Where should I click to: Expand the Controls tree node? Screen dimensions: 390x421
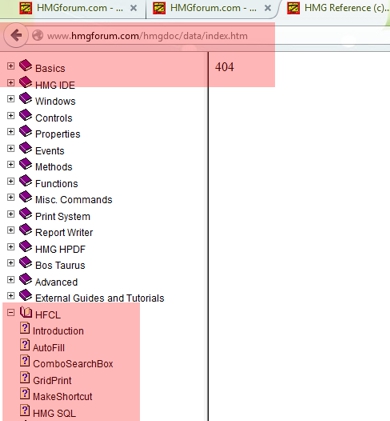click(11, 115)
